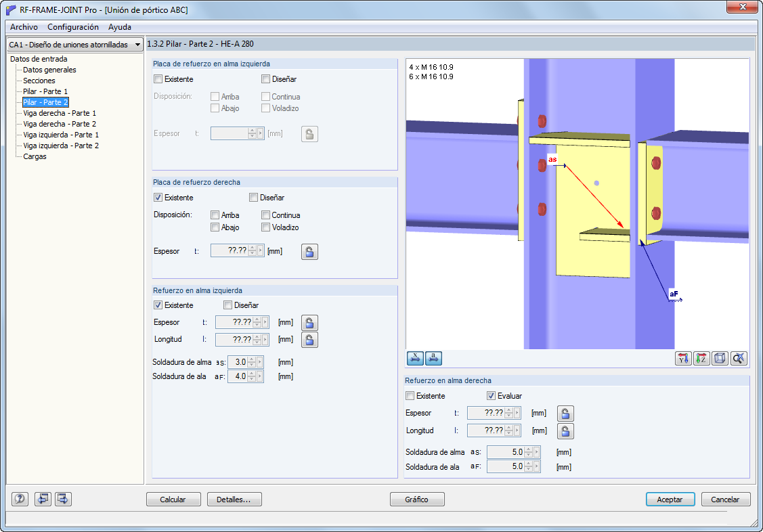The width and height of the screenshot is (763, 532).
Task: Set view in Z direction
Action: click(x=701, y=359)
